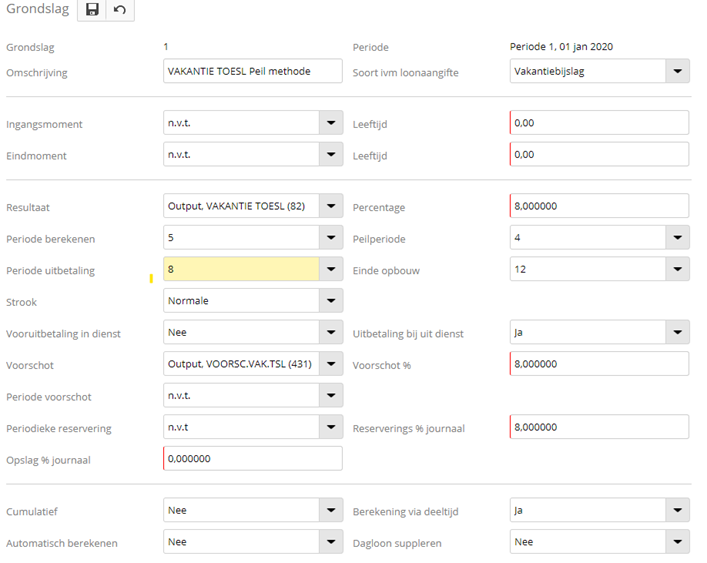
Task: Expand the Einde opbouw dropdown
Action: click(678, 269)
